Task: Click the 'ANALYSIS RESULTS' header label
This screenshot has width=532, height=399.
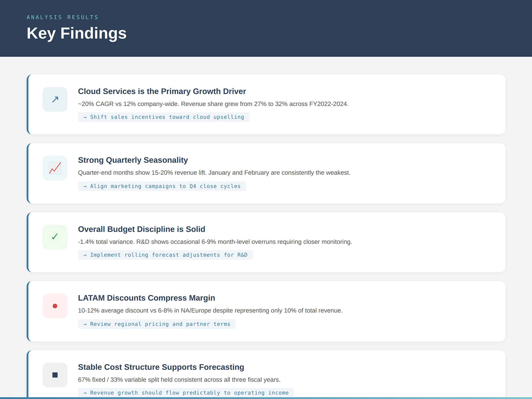Action: click(x=62, y=17)
